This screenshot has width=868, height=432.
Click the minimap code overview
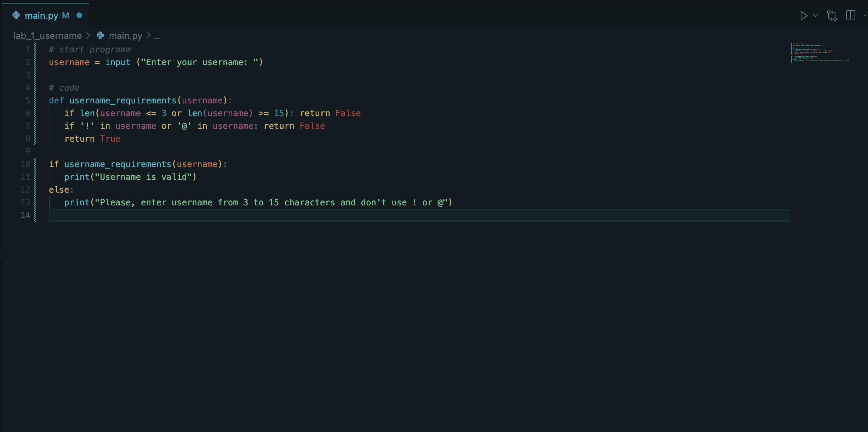pos(820,53)
